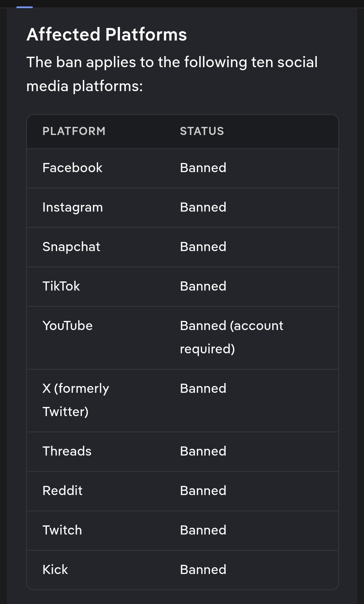Tap the Snapchat platform cell
This screenshot has width=364, height=604.
coord(71,247)
